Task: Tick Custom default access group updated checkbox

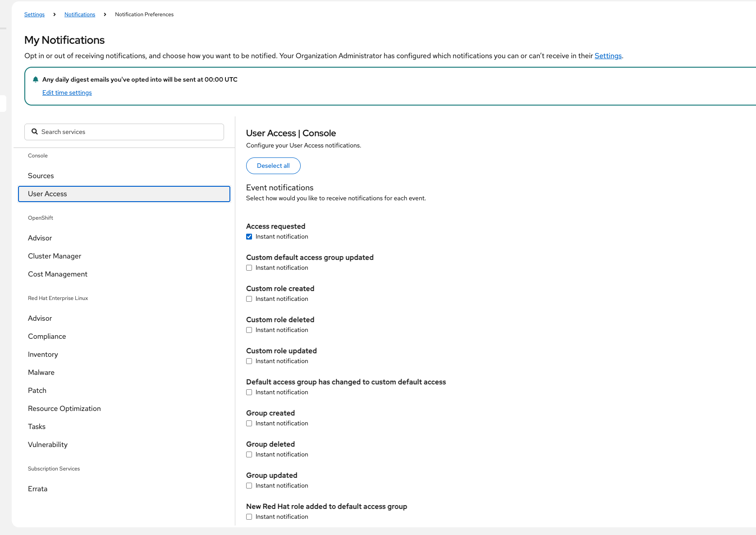Action: point(249,268)
